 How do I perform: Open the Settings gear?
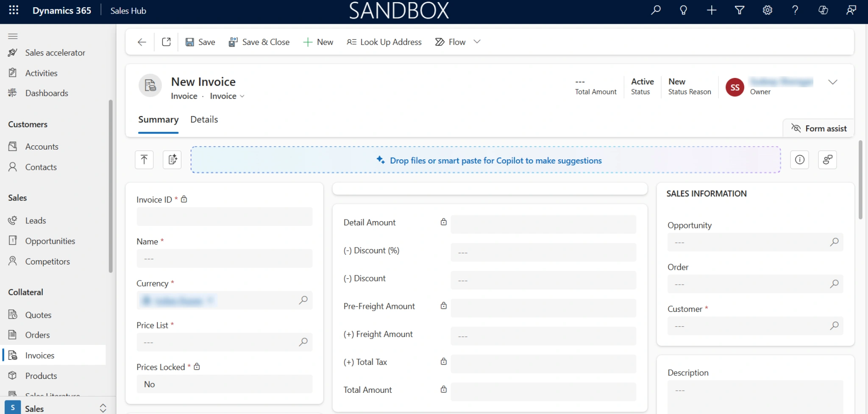(767, 10)
